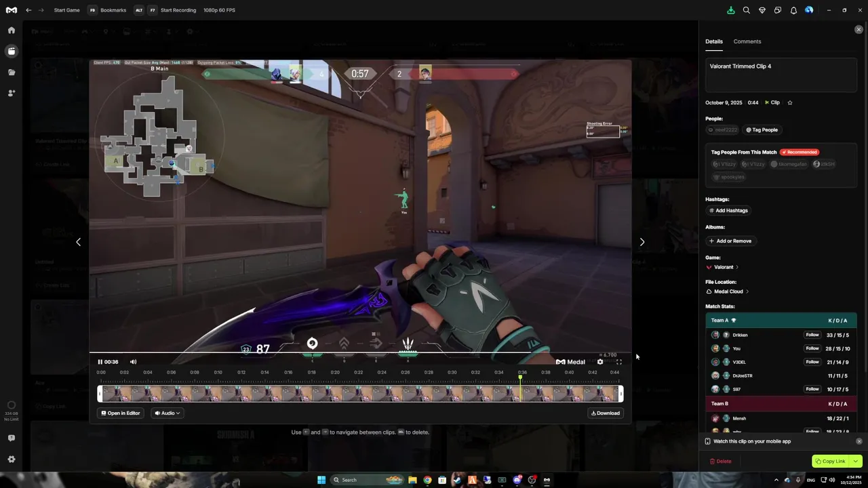The width and height of the screenshot is (868, 488).
Task: Open the Windows Start menu
Action: (x=321, y=480)
